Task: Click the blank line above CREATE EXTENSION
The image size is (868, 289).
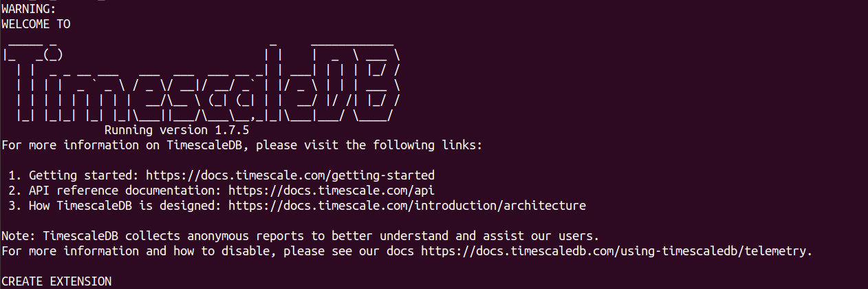Action: pyautogui.click(x=434, y=266)
